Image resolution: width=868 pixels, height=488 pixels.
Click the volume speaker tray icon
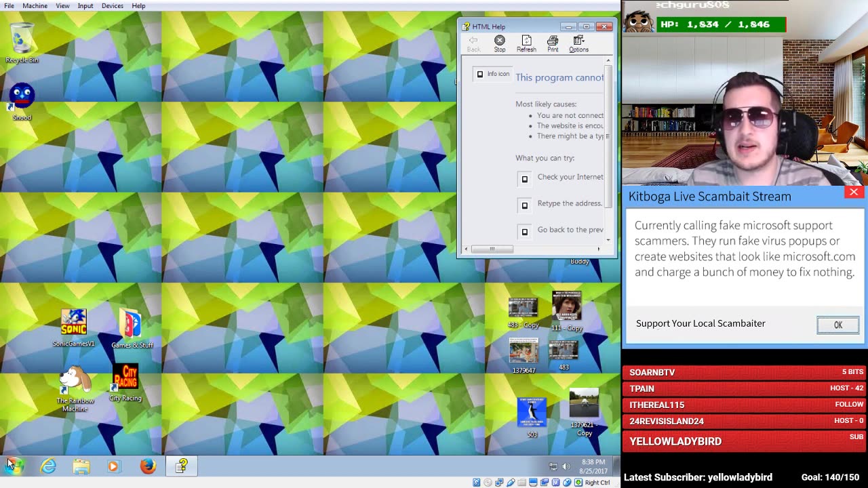tap(566, 466)
